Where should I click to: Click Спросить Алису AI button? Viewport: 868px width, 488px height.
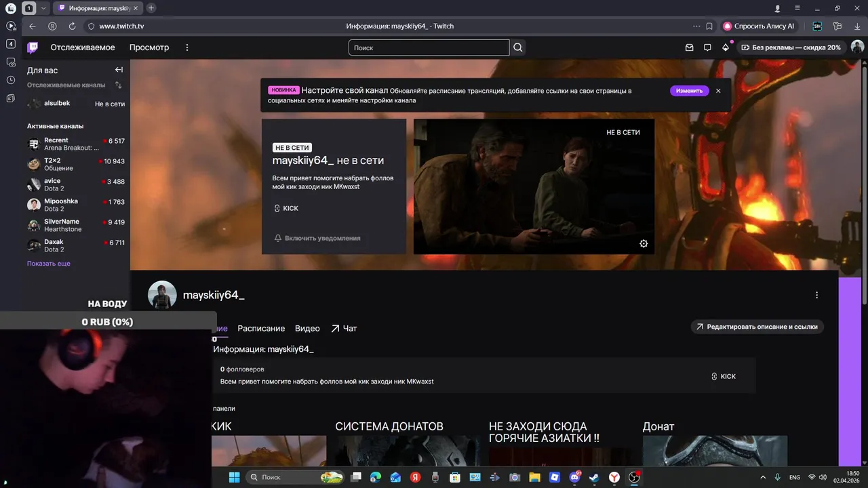tap(759, 26)
